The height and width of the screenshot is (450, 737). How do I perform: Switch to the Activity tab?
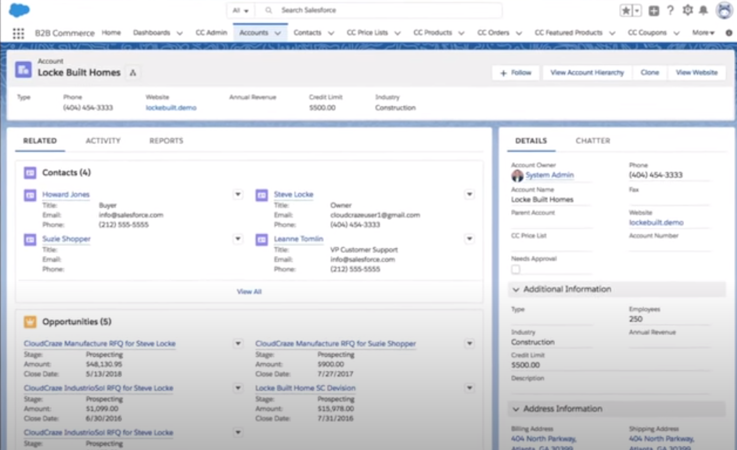coord(103,141)
